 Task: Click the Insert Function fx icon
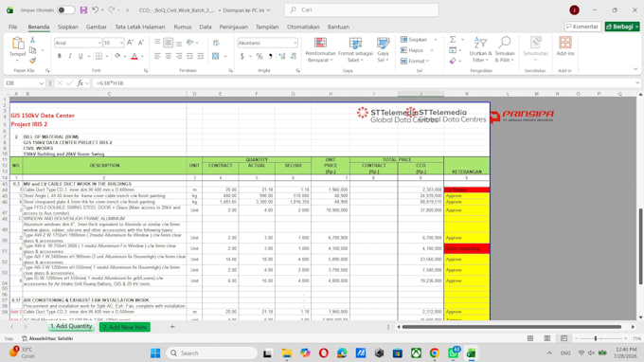coord(80,83)
